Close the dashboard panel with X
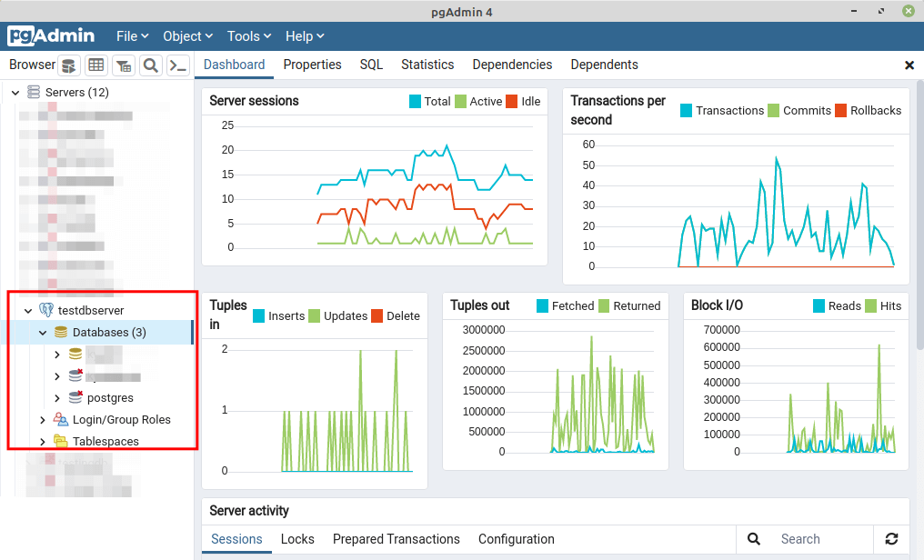 coord(909,65)
